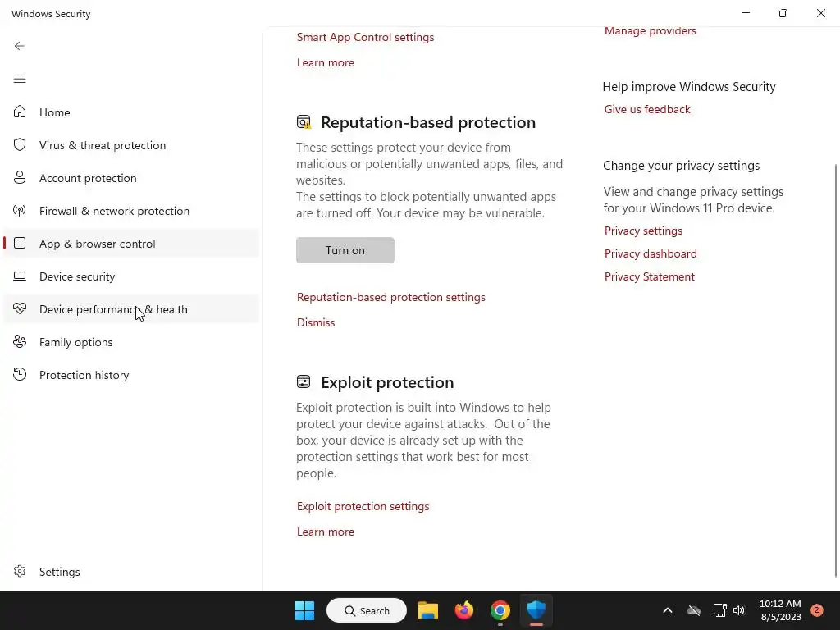Click the Settings gear icon
Image resolution: width=840 pixels, height=630 pixels.
tap(20, 571)
